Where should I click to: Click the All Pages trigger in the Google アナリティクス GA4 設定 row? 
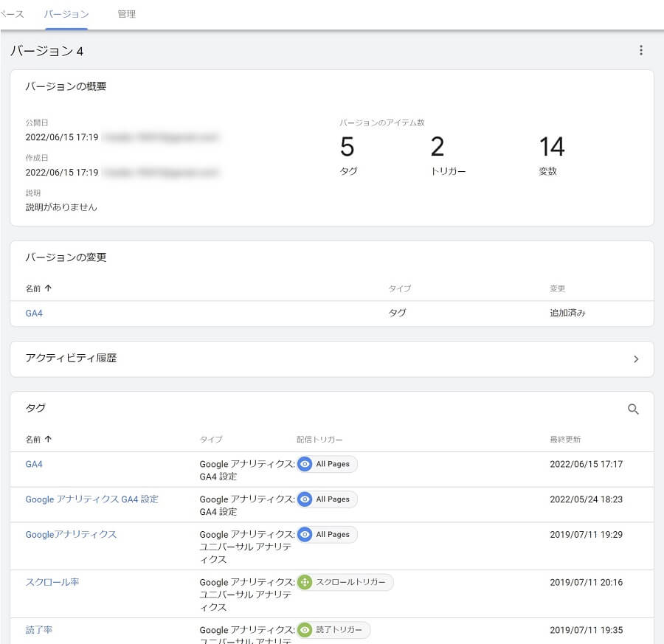tap(327, 499)
